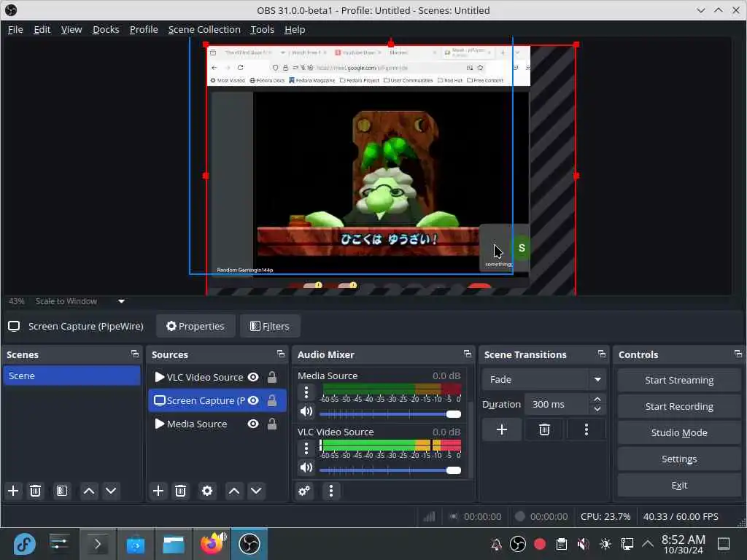This screenshot has height=560, width=747.
Task: Open Filters for the selected source
Action: pyautogui.click(x=270, y=326)
